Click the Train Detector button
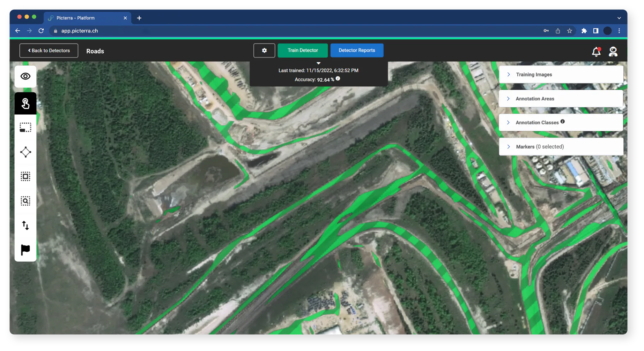The image size is (644, 351). tap(303, 51)
